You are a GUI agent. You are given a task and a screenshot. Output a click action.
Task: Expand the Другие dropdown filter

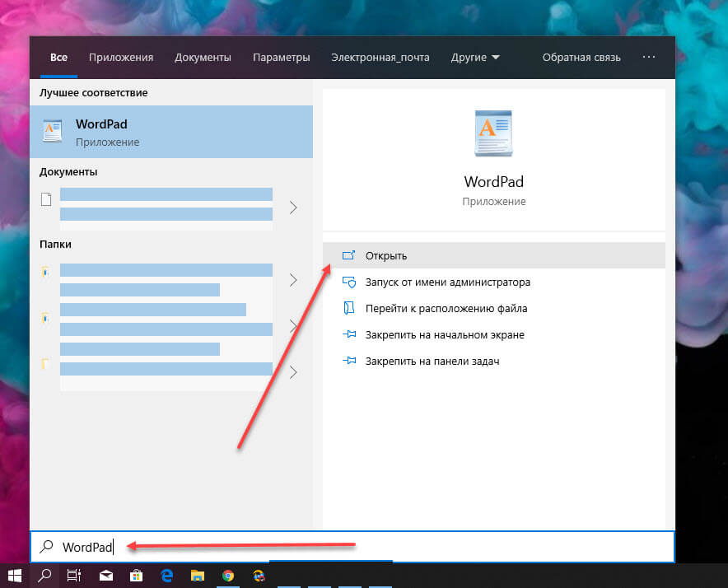tap(475, 58)
